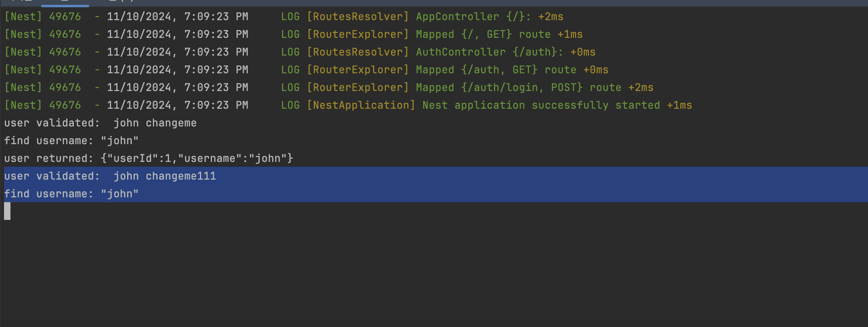Click the [NestApplication] tag in the log

pos(361,105)
